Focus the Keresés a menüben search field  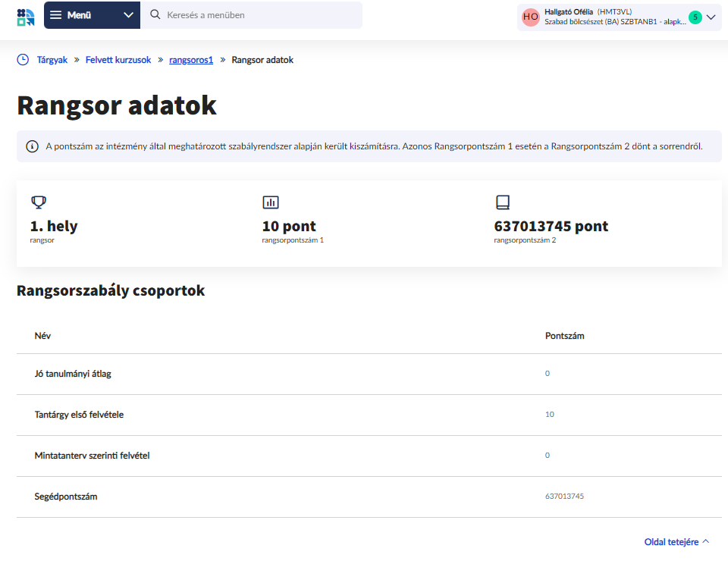pyautogui.click(x=258, y=15)
